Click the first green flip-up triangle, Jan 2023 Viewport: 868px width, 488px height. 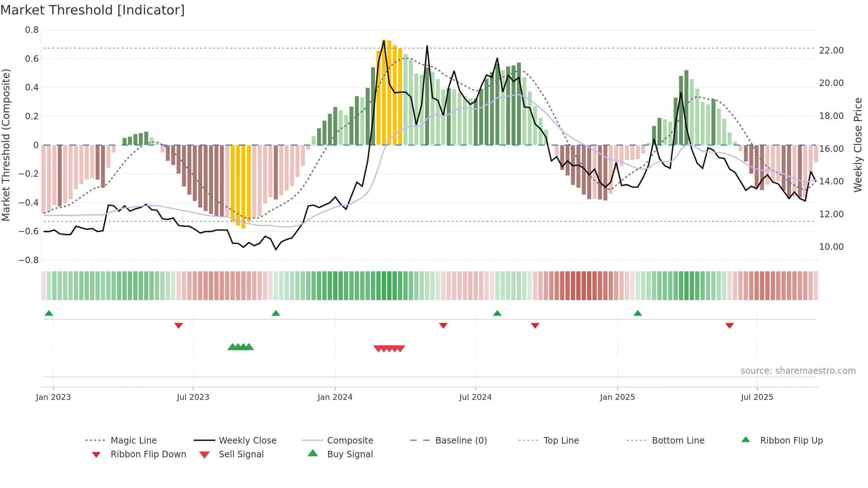click(x=49, y=313)
